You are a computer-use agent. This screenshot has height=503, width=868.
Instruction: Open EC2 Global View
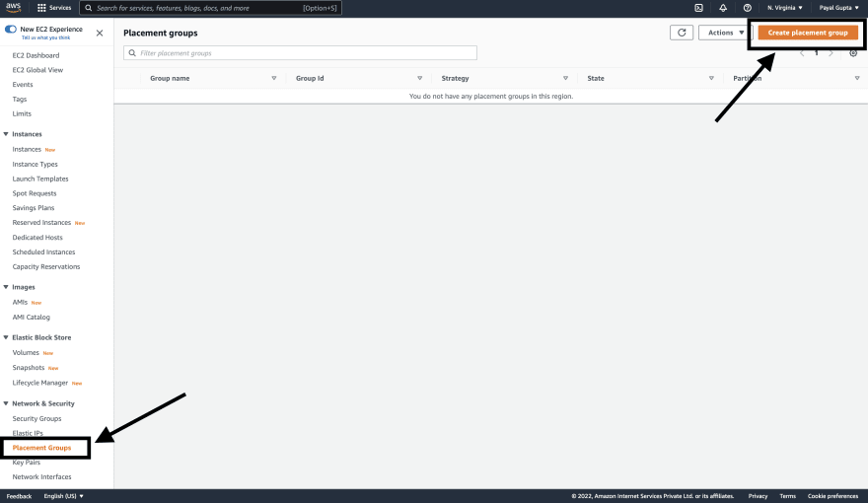click(37, 70)
